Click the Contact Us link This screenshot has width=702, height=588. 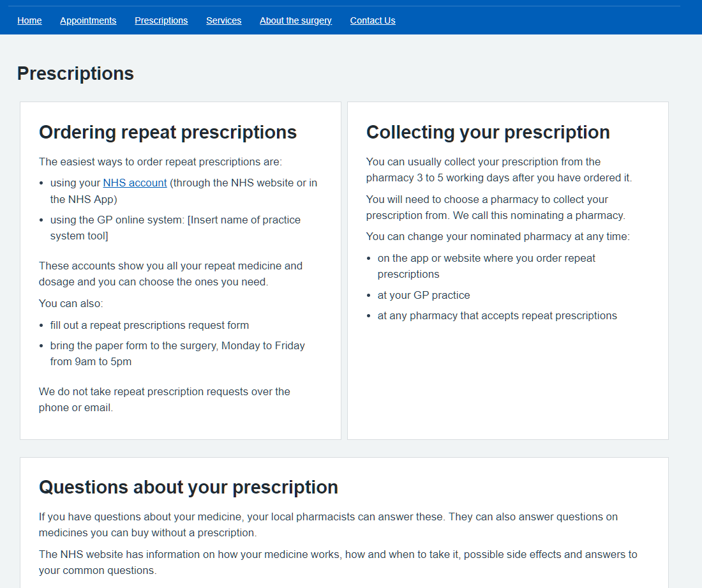[373, 20]
